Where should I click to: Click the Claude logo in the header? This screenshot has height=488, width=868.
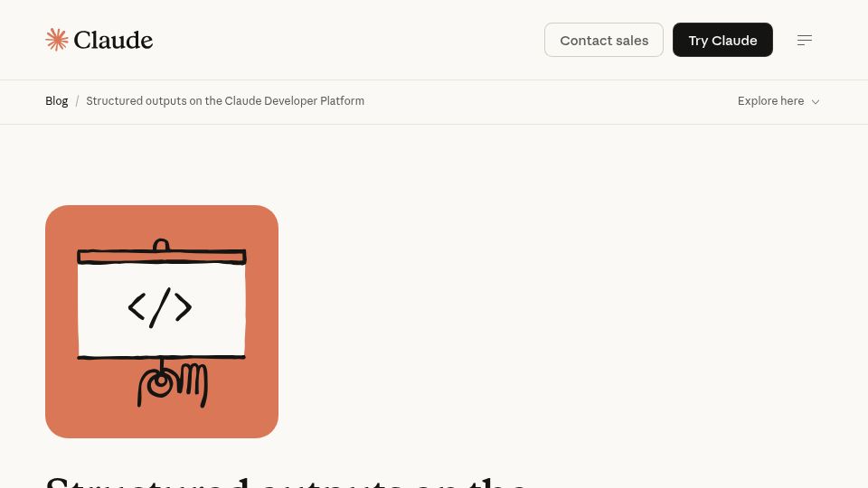(99, 40)
